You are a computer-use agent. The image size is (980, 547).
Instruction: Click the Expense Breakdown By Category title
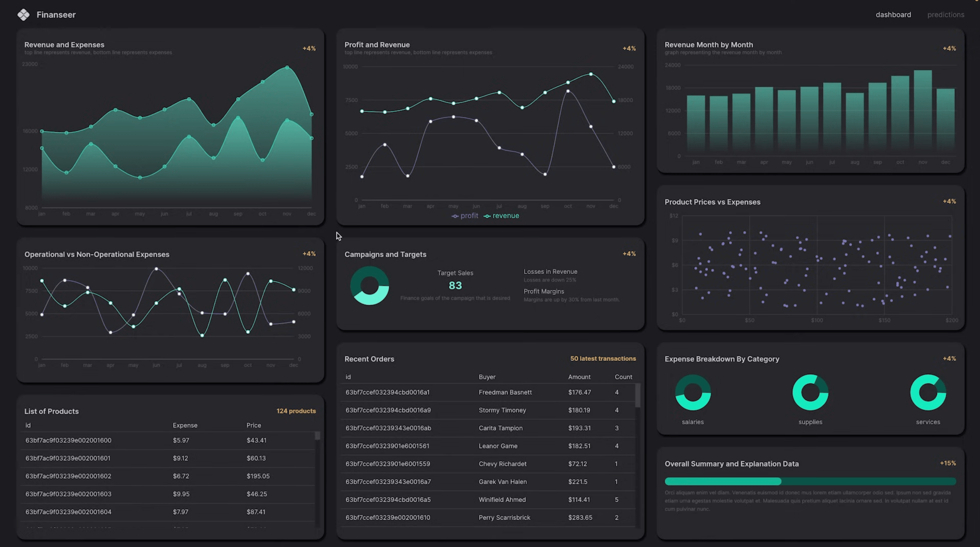coord(722,359)
